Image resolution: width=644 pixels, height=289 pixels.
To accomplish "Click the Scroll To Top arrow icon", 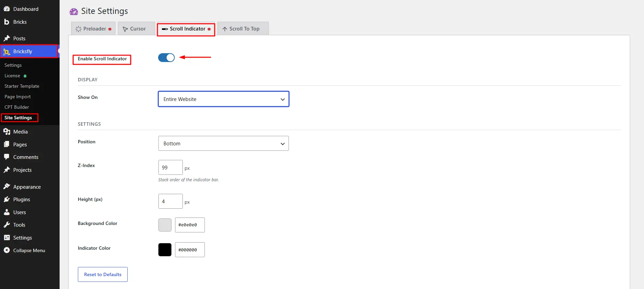I will pos(224,29).
